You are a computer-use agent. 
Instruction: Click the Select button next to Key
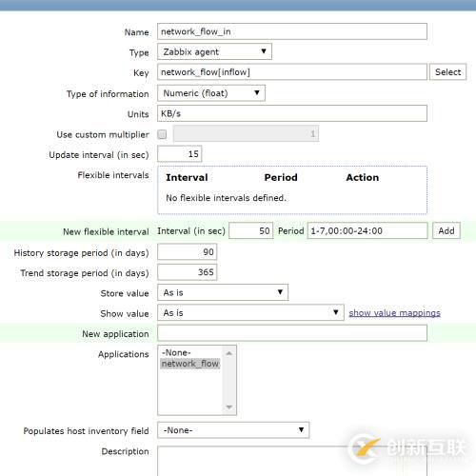pos(447,72)
